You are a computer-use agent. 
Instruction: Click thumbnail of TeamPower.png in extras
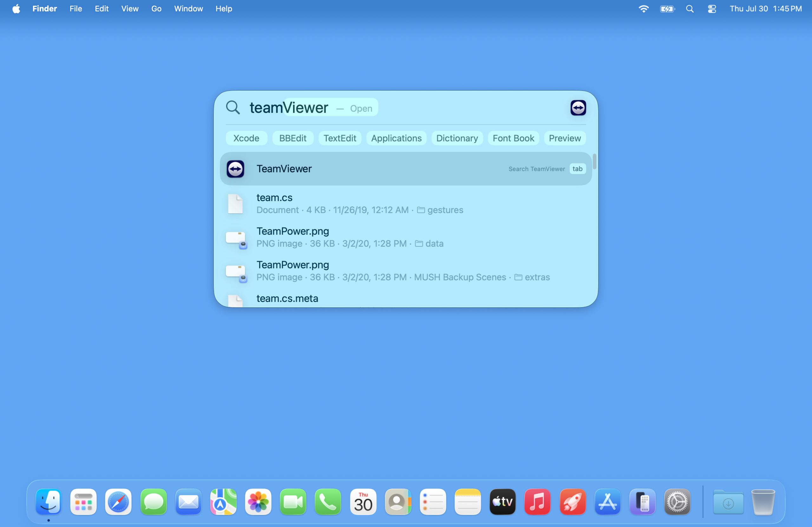coord(236,273)
